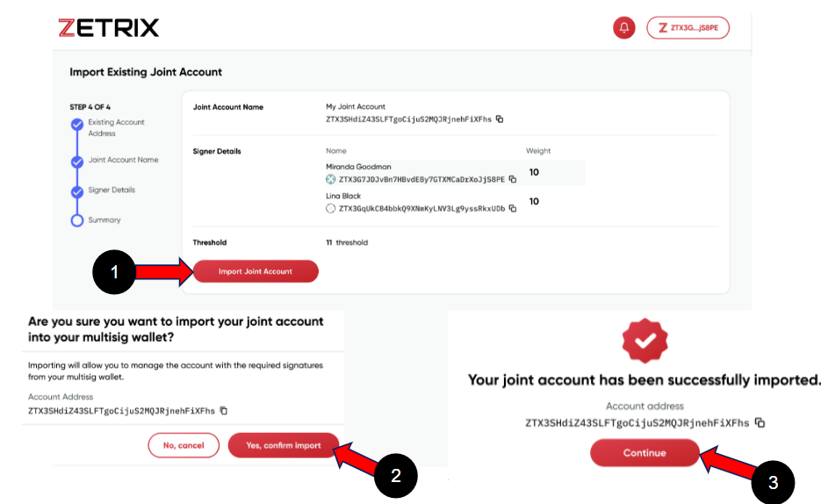The width and height of the screenshot is (821, 504).
Task: Click Miranda Goodman's avatar icon
Action: point(330,179)
